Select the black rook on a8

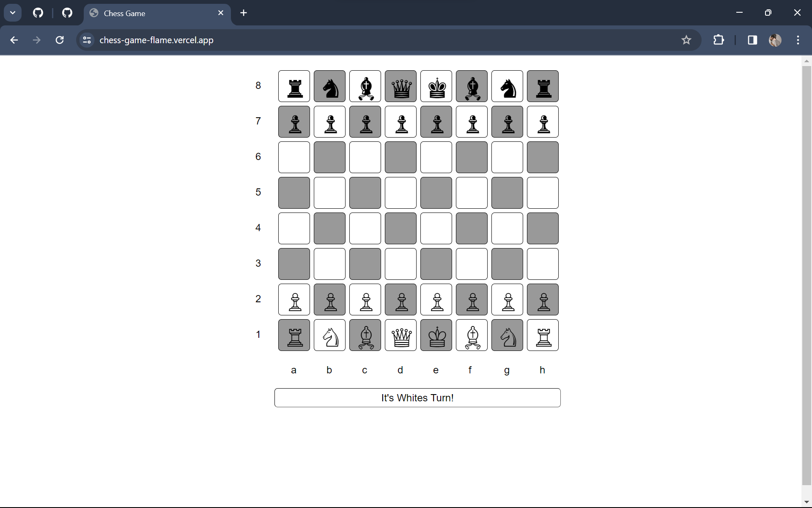294,86
